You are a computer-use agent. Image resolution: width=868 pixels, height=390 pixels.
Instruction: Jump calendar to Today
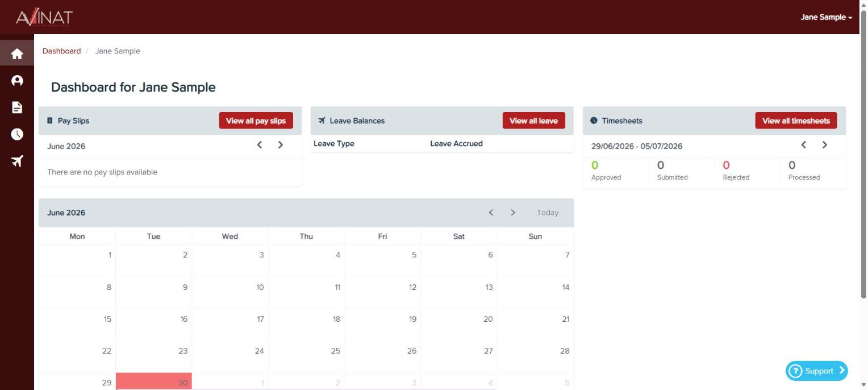(548, 213)
